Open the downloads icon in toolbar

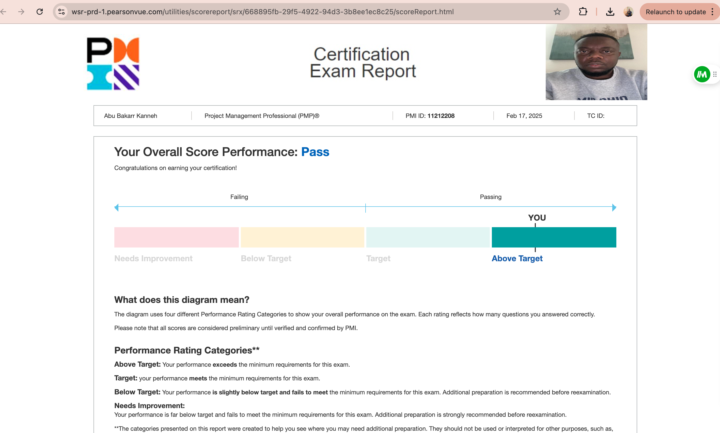click(610, 11)
